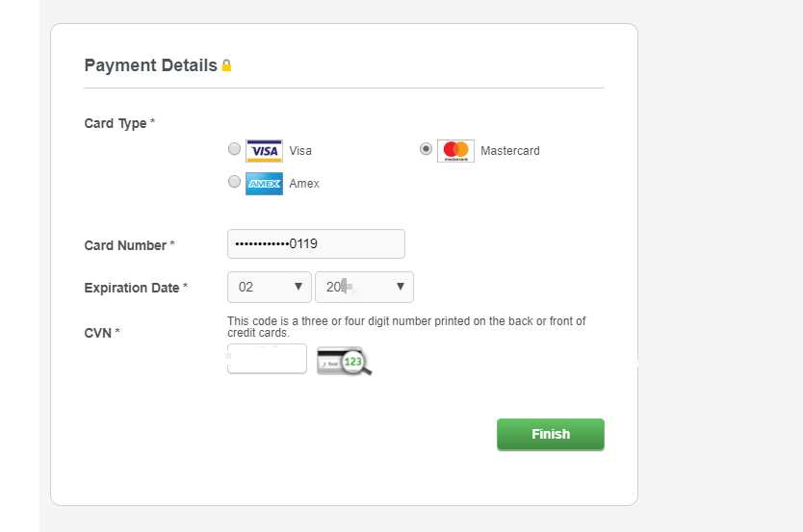Click the expiration month dropdown arrow
This screenshot has width=803, height=532.
pos(298,287)
